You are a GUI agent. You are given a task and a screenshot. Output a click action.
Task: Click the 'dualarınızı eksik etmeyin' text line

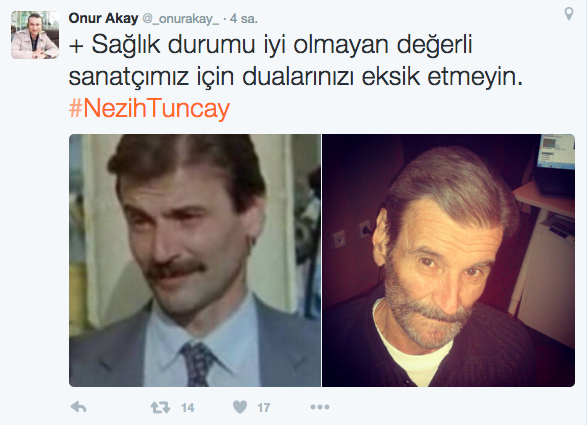coord(382,77)
